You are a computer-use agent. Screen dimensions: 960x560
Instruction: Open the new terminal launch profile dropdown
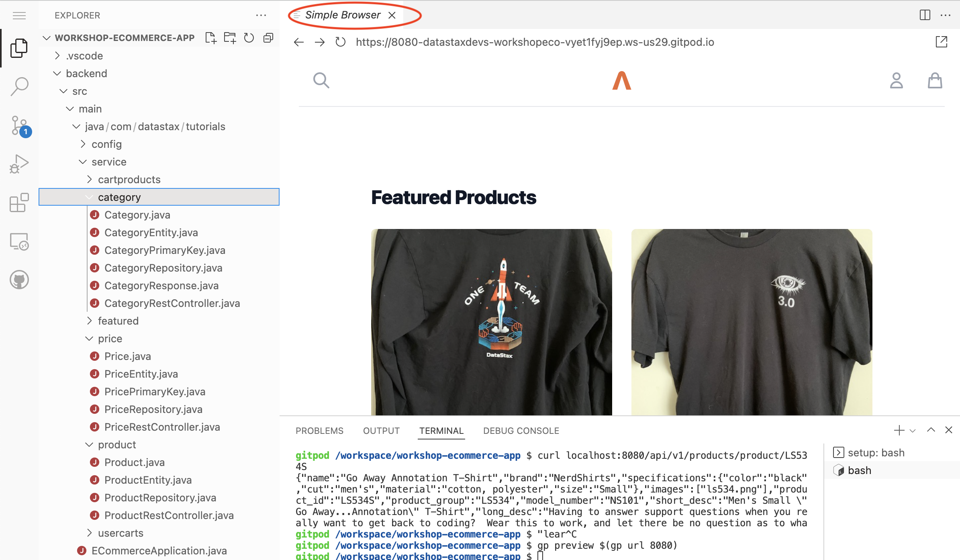pyautogui.click(x=913, y=431)
